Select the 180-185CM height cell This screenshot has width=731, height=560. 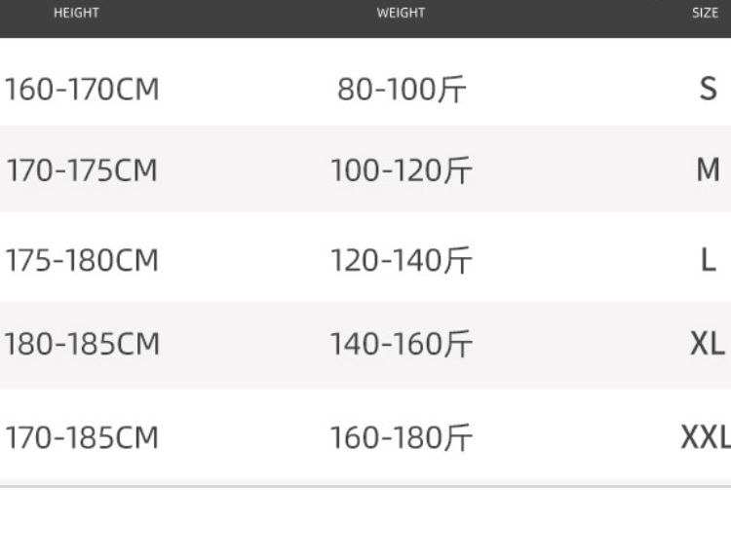click(x=82, y=345)
